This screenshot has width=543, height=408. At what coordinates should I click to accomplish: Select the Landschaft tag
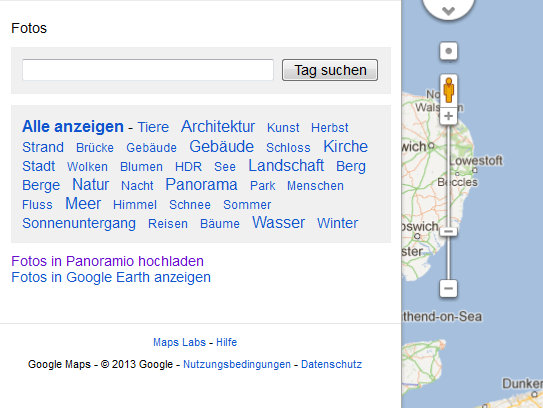286,166
